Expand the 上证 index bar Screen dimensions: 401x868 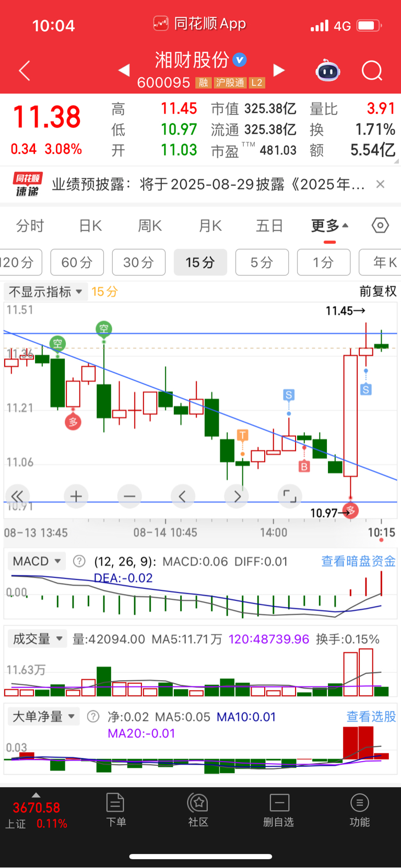(x=36, y=795)
